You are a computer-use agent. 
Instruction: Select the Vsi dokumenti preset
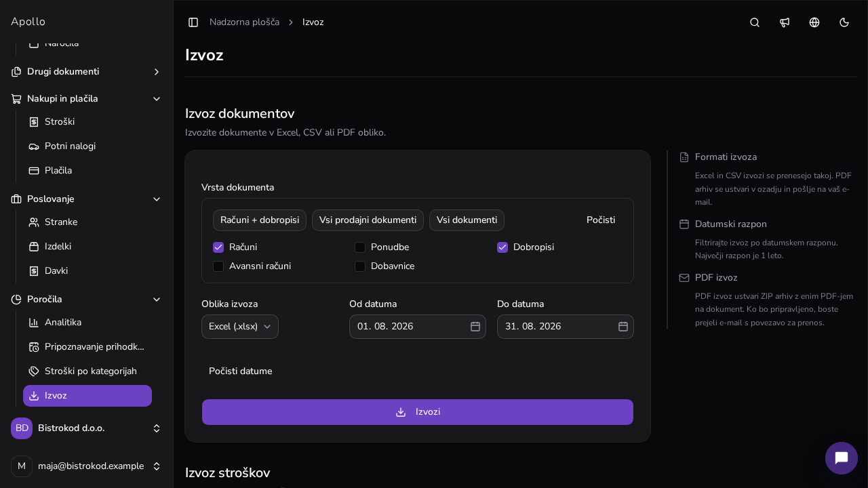click(467, 220)
